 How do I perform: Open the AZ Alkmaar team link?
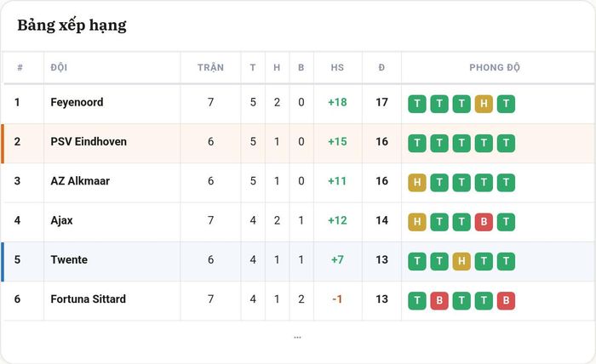(80, 181)
